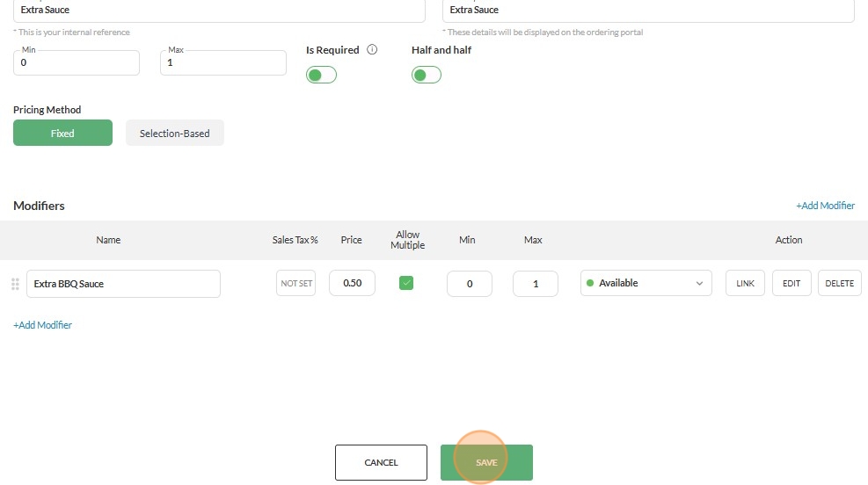The image size is (868, 485).
Task: Toggle the Half and half switch
Action: [427, 75]
